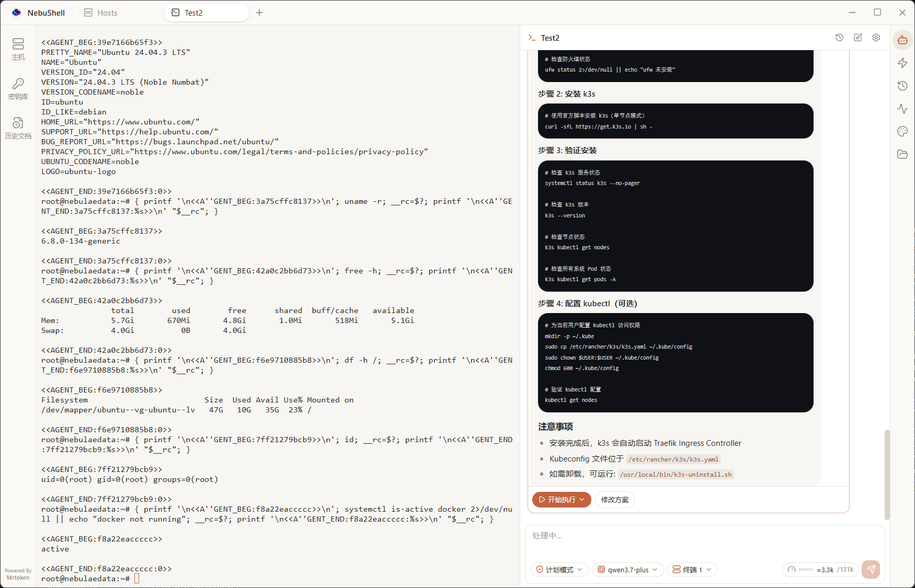
Task: Open the command history icon in right rail
Action: tap(902, 86)
